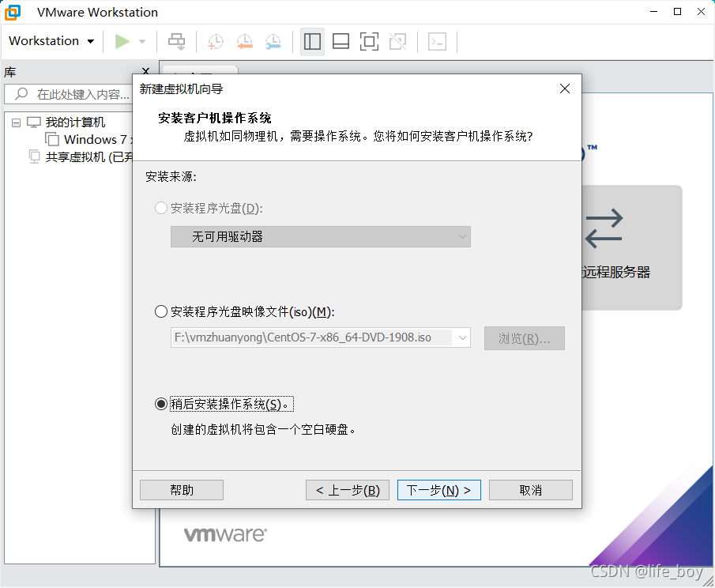Click the send Ctrl+Alt+Del toolbar icon
This screenshot has width=715, height=588.
(x=176, y=42)
